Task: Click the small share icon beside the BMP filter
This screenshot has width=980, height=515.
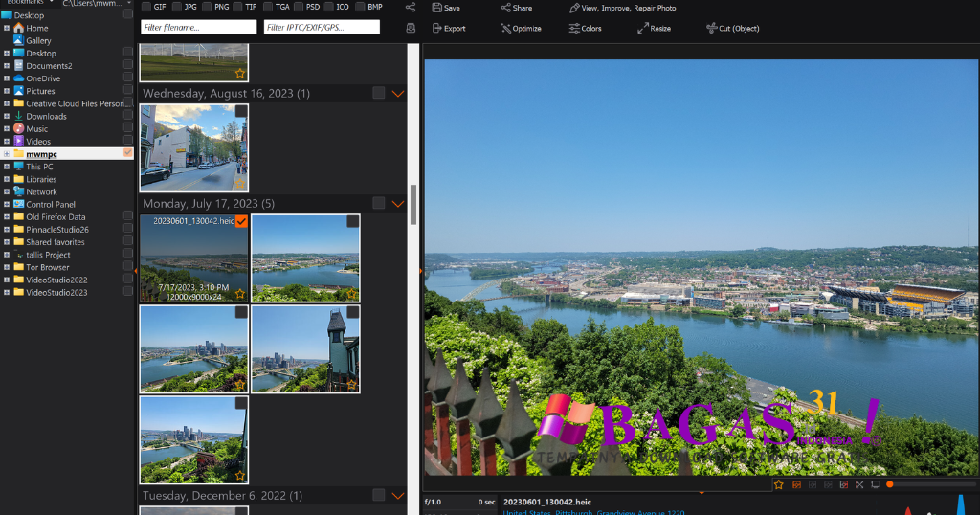Action: tap(410, 7)
